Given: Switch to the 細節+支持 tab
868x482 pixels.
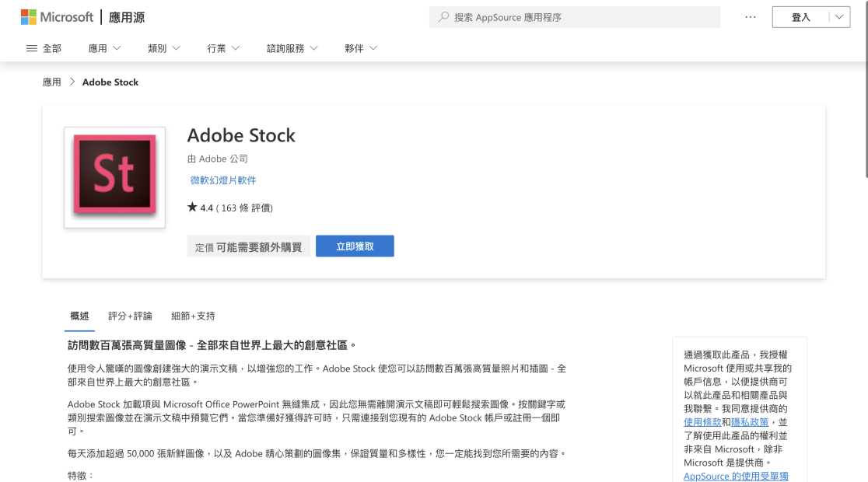Looking at the screenshot, I should tap(193, 316).
